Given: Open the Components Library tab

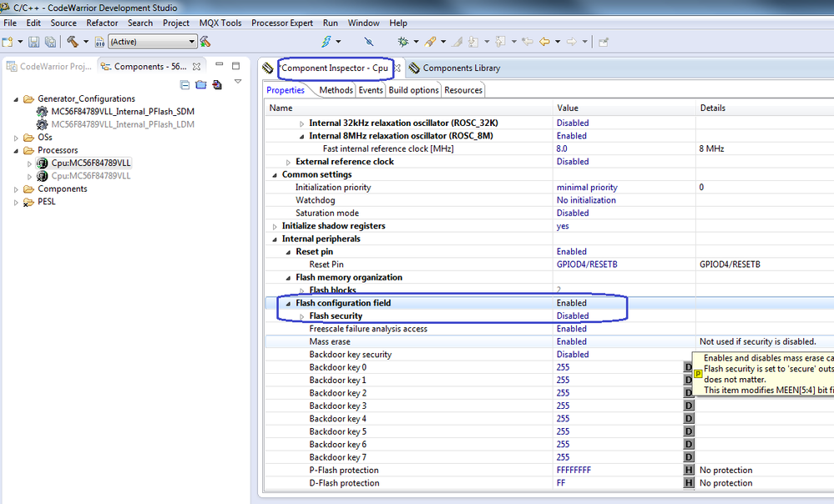Looking at the screenshot, I should click(460, 68).
